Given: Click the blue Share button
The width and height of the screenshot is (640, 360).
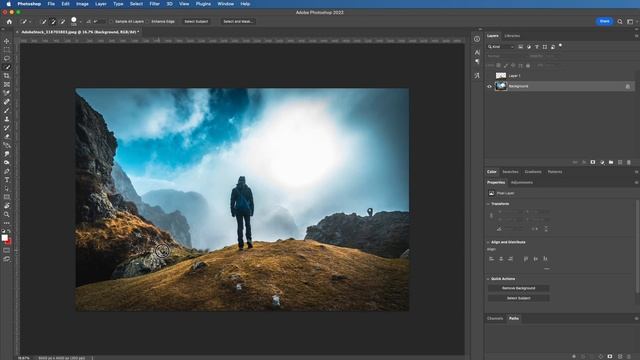Looking at the screenshot, I should [604, 21].
